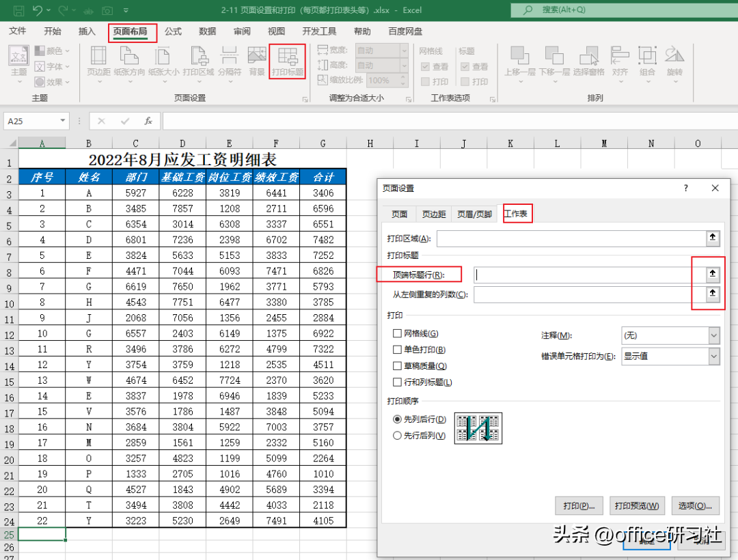Enable the 行和列标题(L) checkbox
738x560 pixels.
click(397, 382)
